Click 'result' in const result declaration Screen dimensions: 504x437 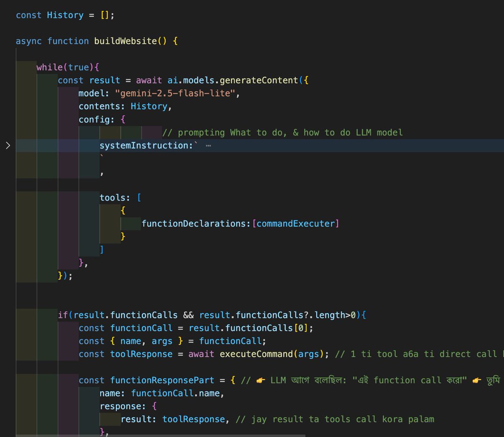[105, 80]
